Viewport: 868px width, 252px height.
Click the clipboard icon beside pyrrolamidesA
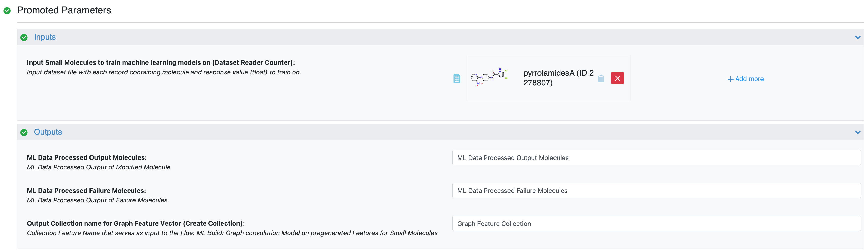pyautogui.click(x=601, y=78)
